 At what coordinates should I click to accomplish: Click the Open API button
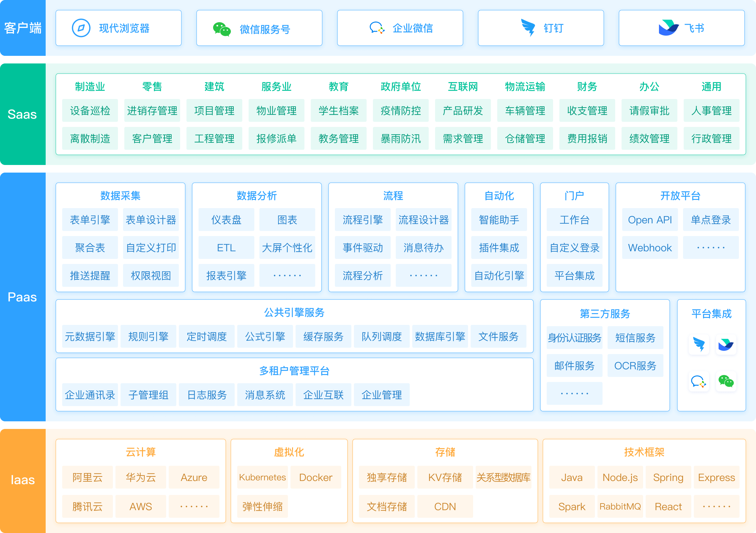[650, 220]
